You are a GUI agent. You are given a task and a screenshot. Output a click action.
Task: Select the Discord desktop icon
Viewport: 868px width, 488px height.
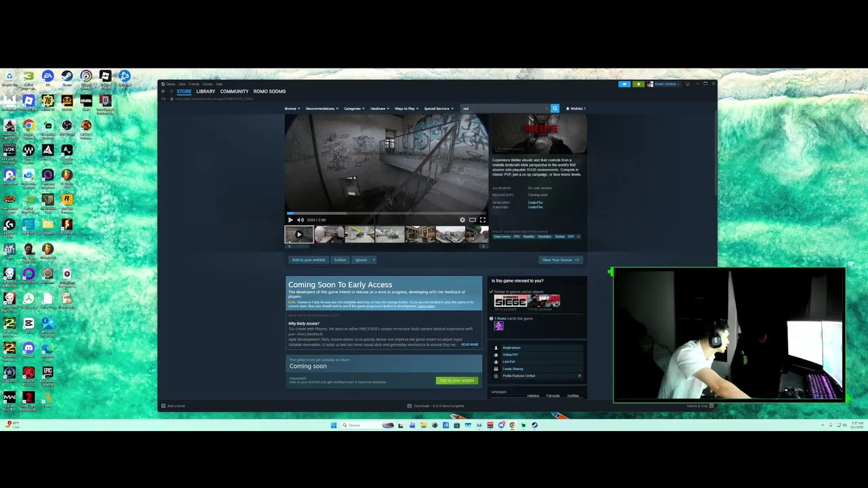[x=28, y=350]
